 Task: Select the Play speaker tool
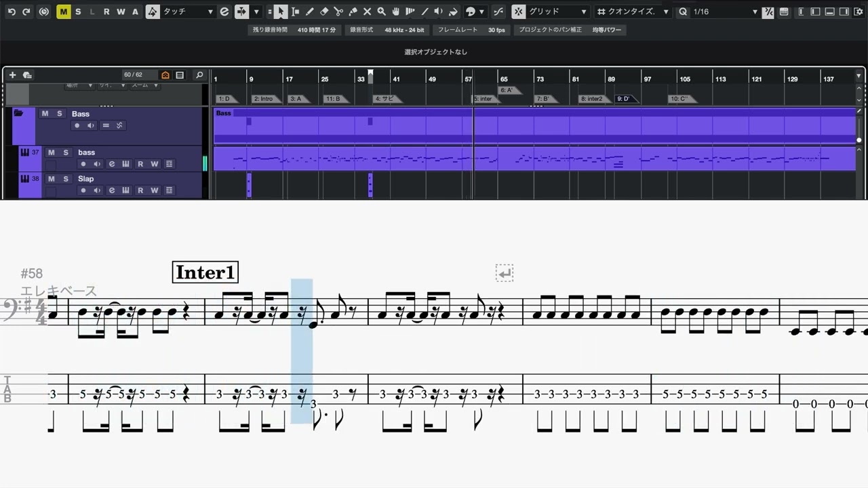[x=438, y=12]
